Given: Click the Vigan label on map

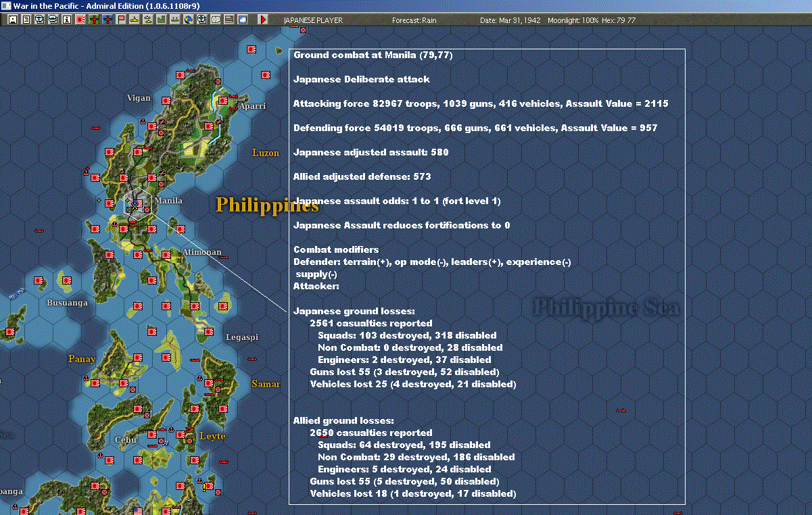Looking at the screenshot, I should [x=139, y=98].
